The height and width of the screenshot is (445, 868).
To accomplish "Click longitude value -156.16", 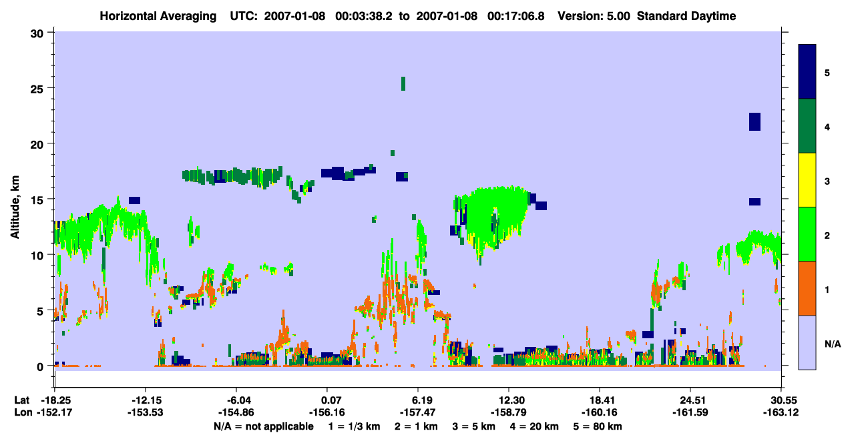I will pos(327,413).
